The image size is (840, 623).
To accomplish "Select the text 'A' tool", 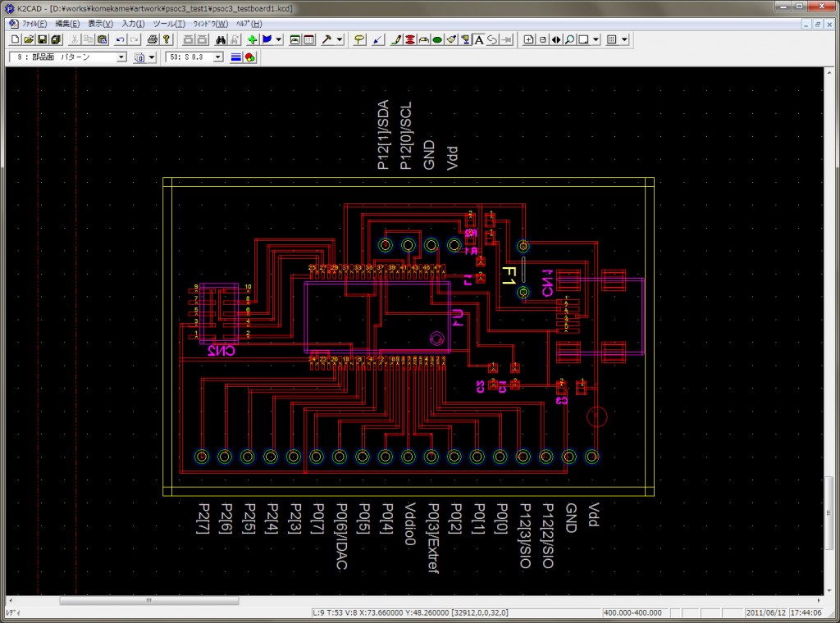I will (x=479, y=39).
